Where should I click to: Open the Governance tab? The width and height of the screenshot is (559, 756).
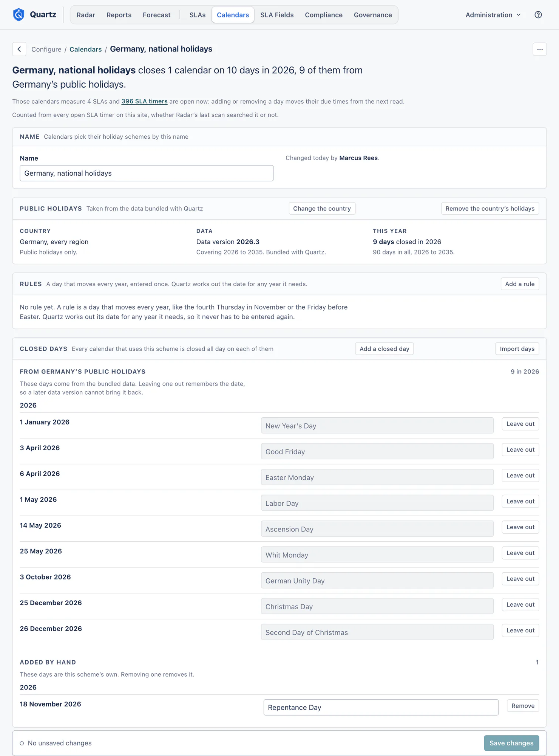pos(373,15)
